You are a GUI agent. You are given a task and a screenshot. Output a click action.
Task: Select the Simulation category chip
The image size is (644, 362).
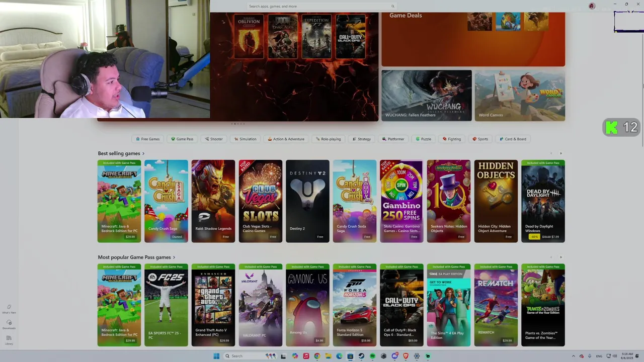[x=246, y=139]
